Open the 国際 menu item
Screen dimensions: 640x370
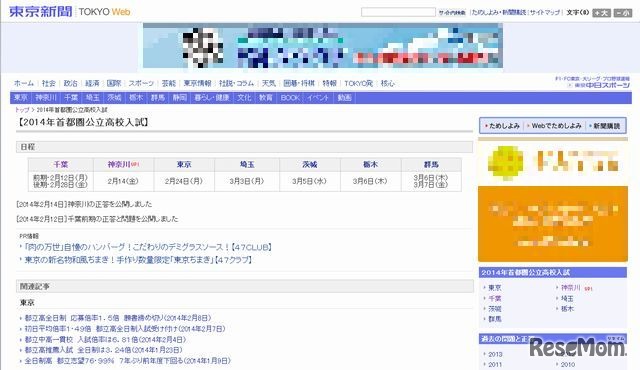(114, 83)
